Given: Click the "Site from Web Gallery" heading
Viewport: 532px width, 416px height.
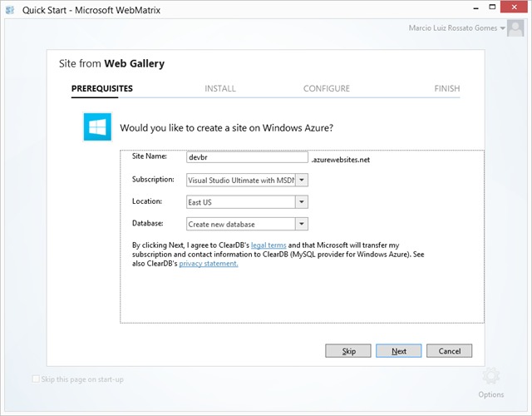Looking at the screenshot, I should pyautogui.click(x=111, y=63).
